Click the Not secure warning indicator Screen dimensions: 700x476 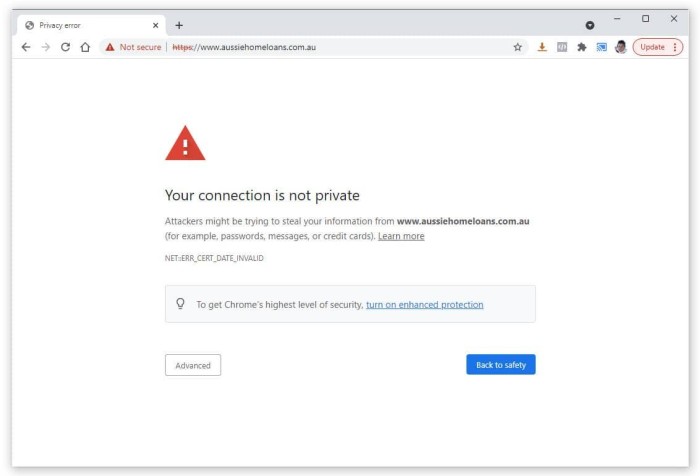[x=133, y=47]
